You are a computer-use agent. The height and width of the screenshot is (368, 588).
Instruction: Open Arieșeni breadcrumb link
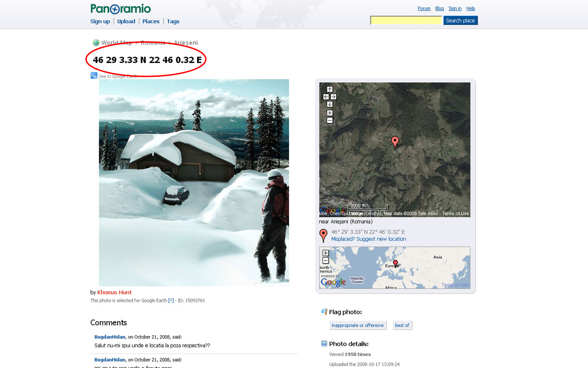point(186,43)
